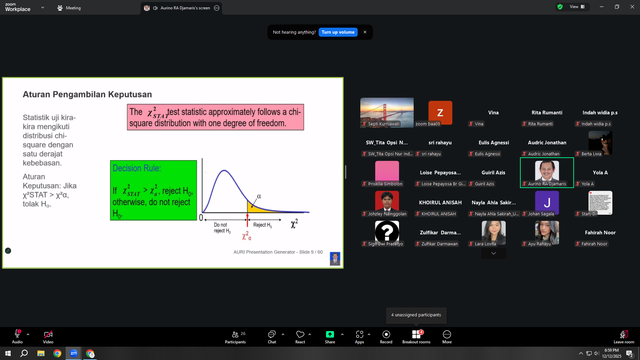Expand Apps options arrow
This screenshot has height=360, width=640.
(369, 334)
